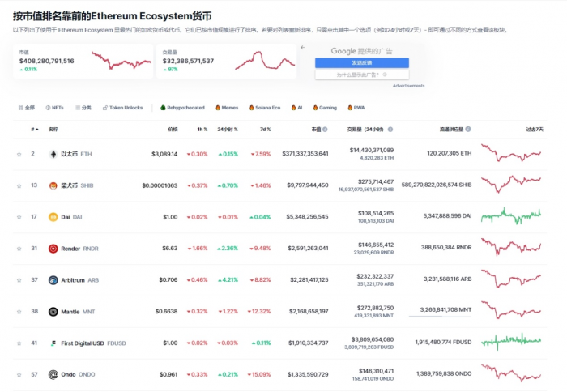Click the Shiba Inu coin logo
Image resolution: width=567 pixels, height=392 pixels.
tap(53, 185)
